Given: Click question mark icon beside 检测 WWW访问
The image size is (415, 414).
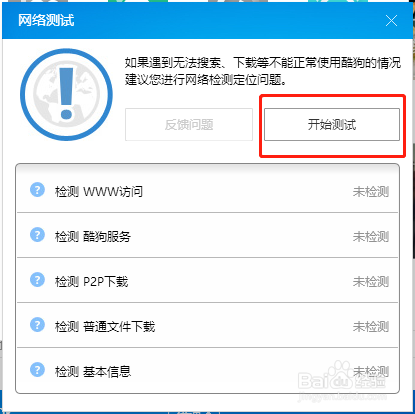Looking at the screenshot, I should pyautogui.click(x=37, y=190).
